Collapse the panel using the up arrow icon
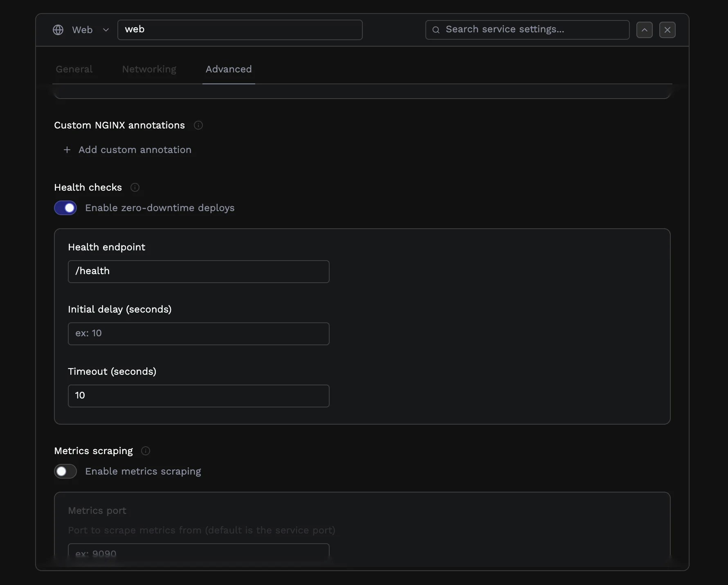Screen dimensions: 728x585 click(645, 29)
